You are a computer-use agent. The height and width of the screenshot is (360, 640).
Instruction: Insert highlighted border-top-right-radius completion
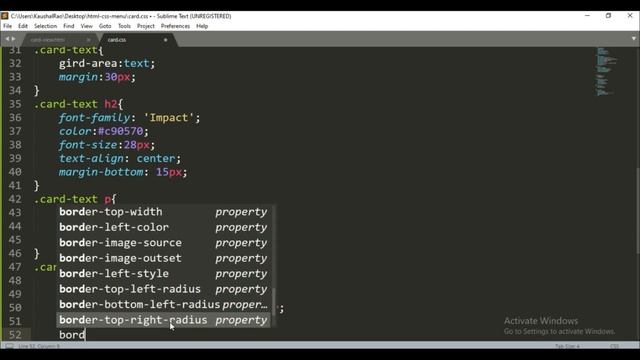[163, 320]
